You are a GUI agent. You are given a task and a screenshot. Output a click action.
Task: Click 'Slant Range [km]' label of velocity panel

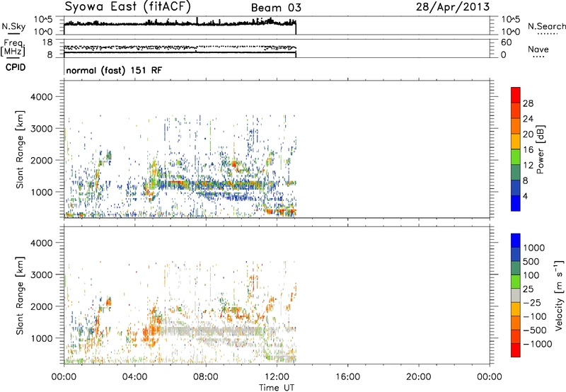point(20,296)
